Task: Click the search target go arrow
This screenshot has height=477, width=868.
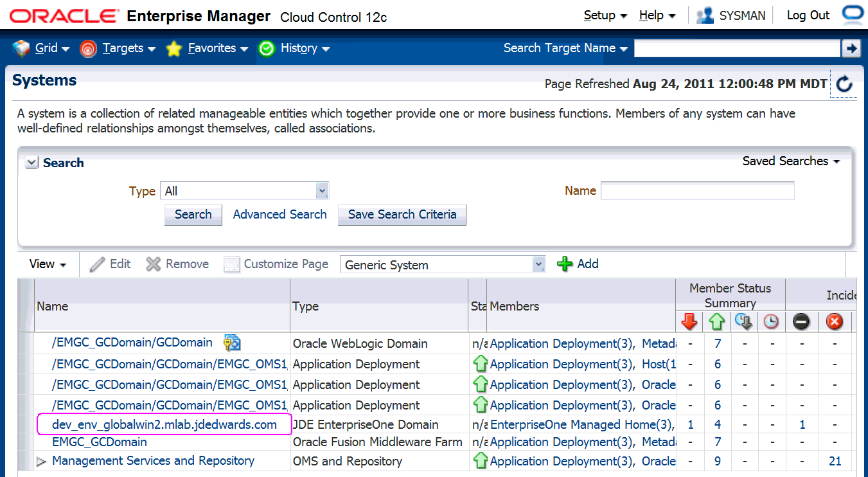Action: (851, 48)
